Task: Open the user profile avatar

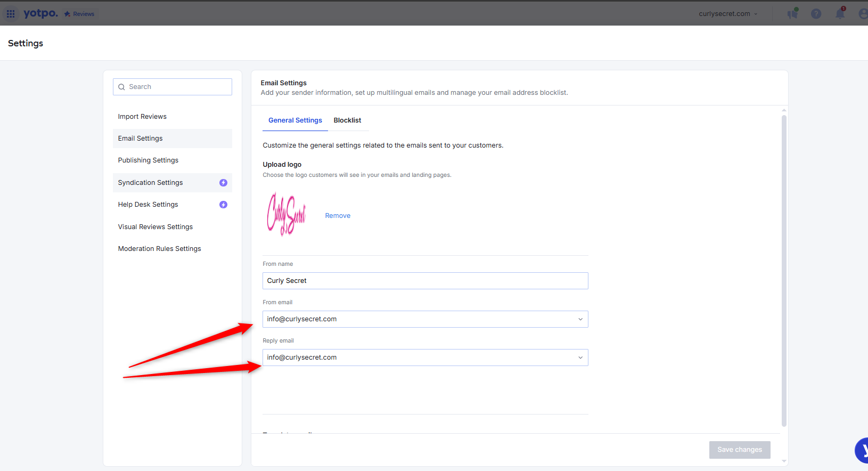Action: (863, 14)
